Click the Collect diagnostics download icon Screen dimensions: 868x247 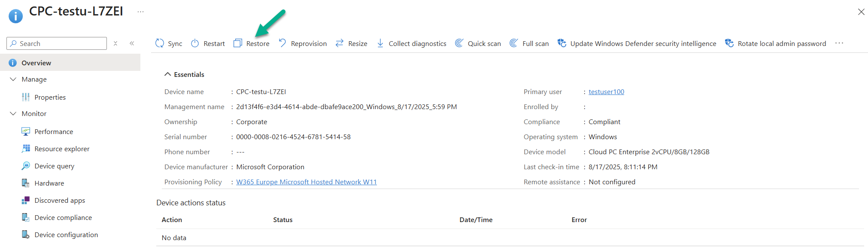[380, 43]
